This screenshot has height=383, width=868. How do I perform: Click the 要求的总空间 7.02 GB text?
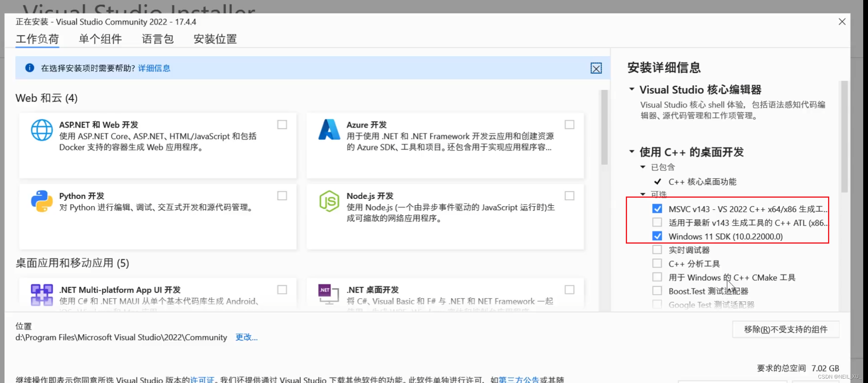pos(798,368)
